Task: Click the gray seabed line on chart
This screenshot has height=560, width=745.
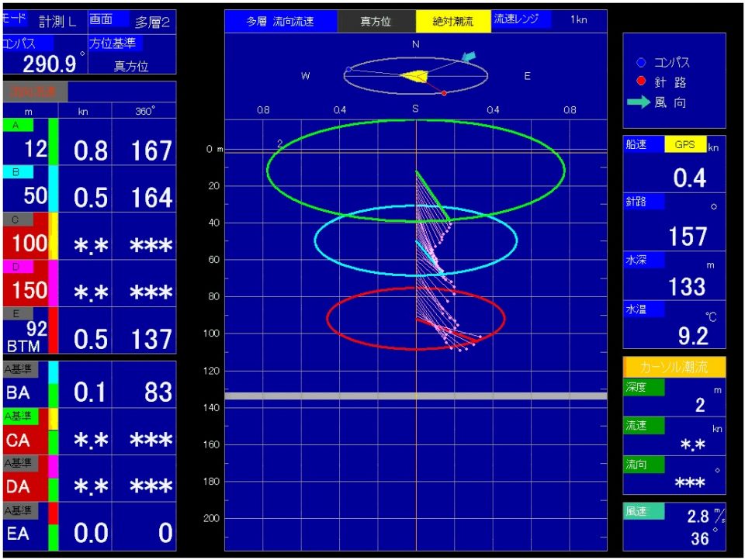Action: (416, 396)
